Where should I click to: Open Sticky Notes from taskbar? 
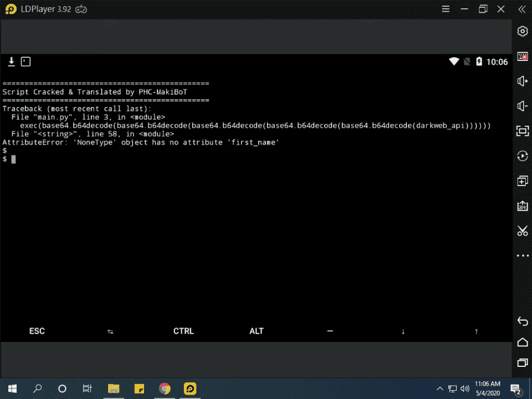tap(139, 388)
